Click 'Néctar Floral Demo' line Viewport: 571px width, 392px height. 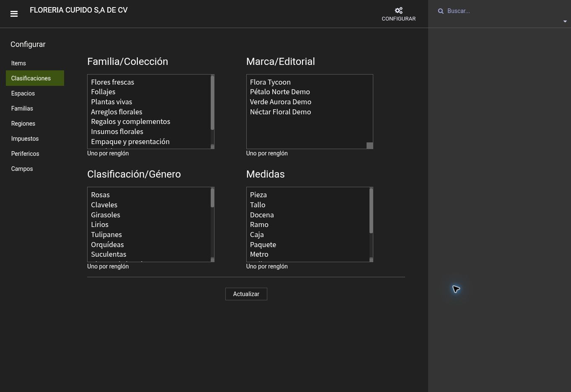coord(280,112)
